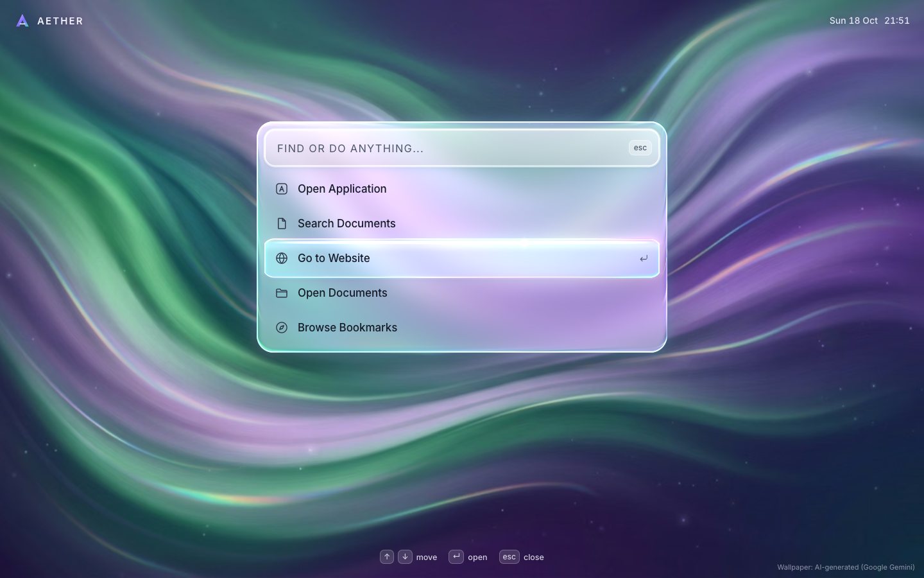Click the Search Documents file icon
This screenshot has width=924, height=578.
(x=282, y=223)
